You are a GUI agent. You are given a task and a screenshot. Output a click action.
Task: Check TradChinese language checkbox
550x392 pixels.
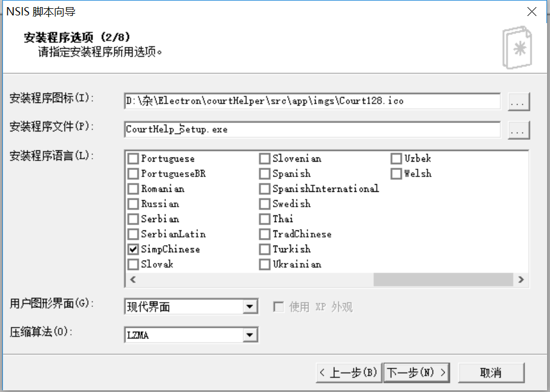pyautogui.click(x=264, y=234)
